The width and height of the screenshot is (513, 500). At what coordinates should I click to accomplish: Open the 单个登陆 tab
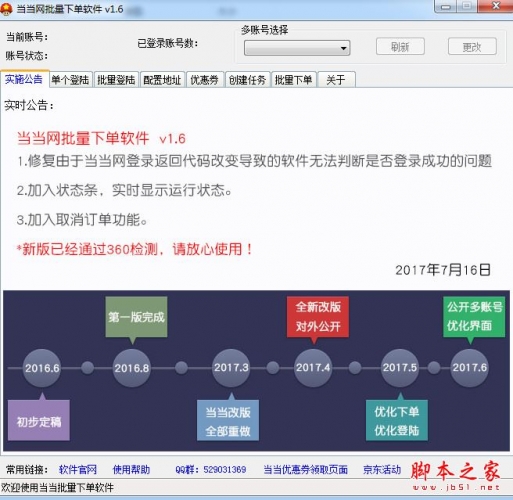click(x=70, y=80)
